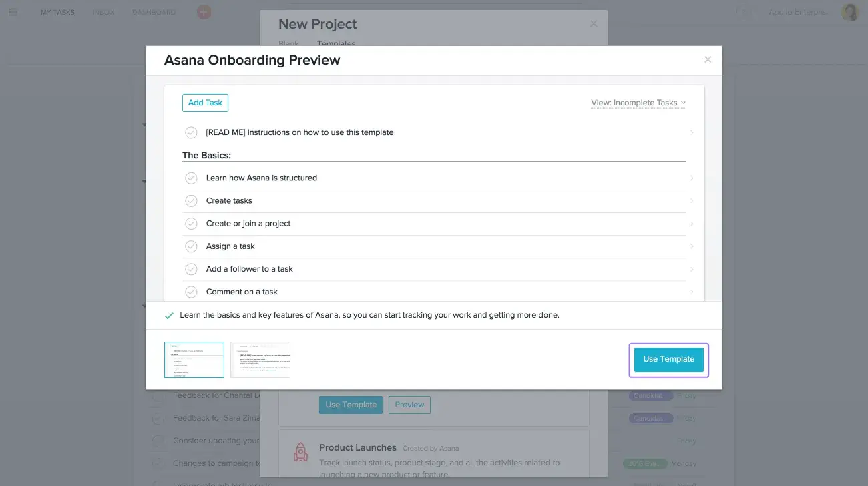Screen dimensions: 868x486
Task: Open Apollo Enterprises workspace menu
Action: point(798,12)
